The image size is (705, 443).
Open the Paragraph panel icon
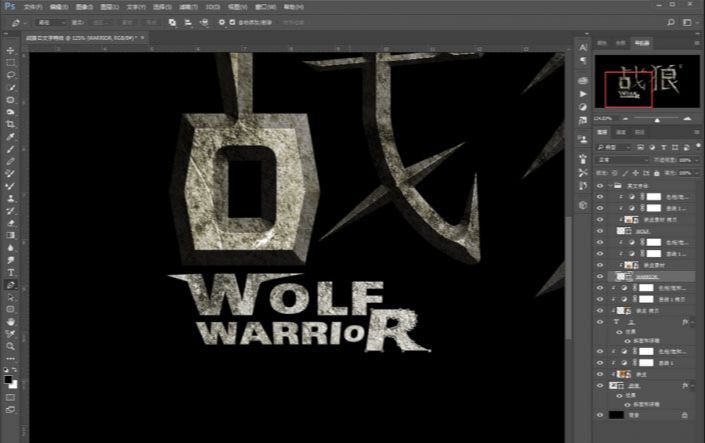tap(583, 60)
